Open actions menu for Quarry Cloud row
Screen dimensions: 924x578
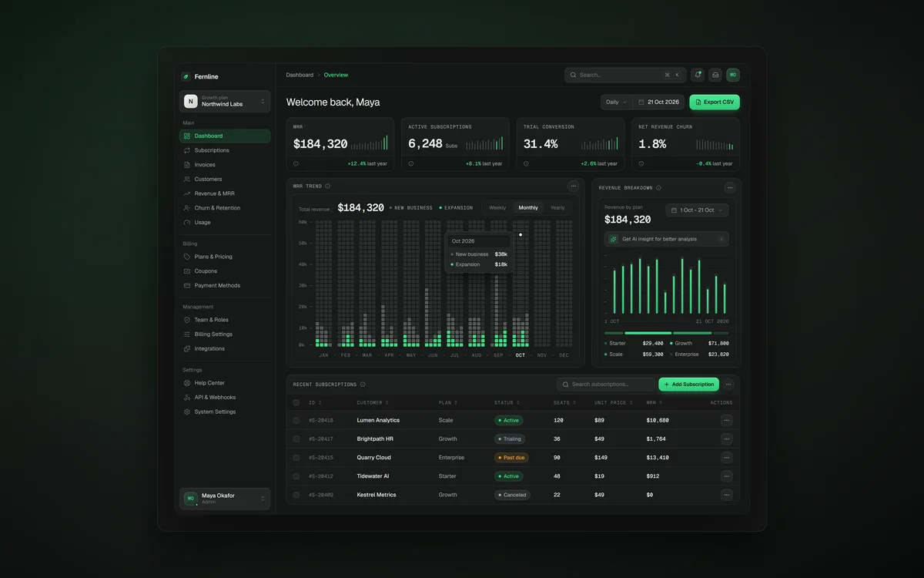tap(727, 457)
